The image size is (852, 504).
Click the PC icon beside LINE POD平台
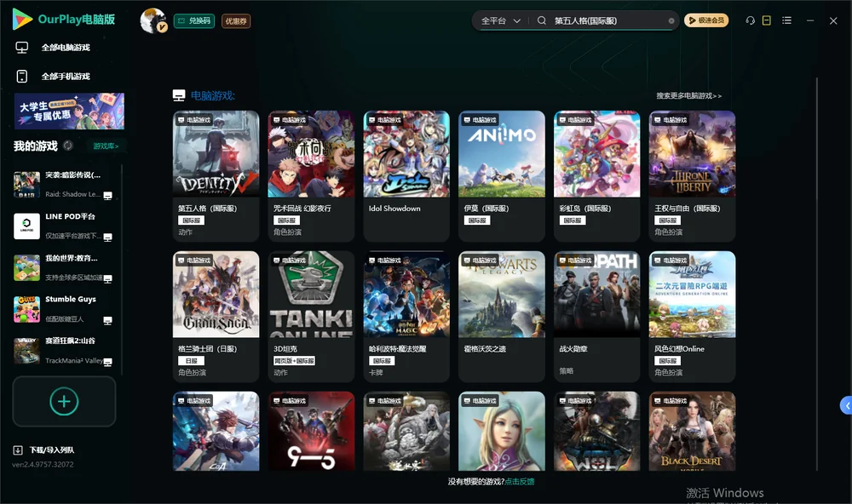click(107, 238)
